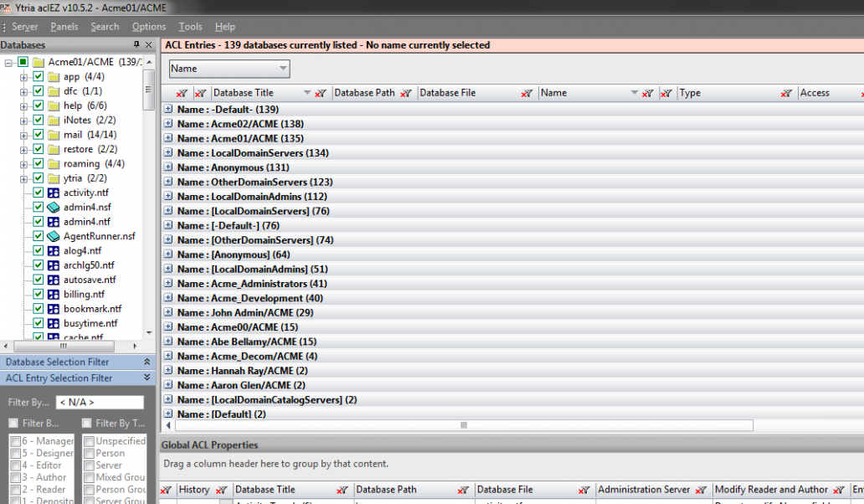Open the Server menu
The image size is (864, 504).
click(x=25, y=27)
